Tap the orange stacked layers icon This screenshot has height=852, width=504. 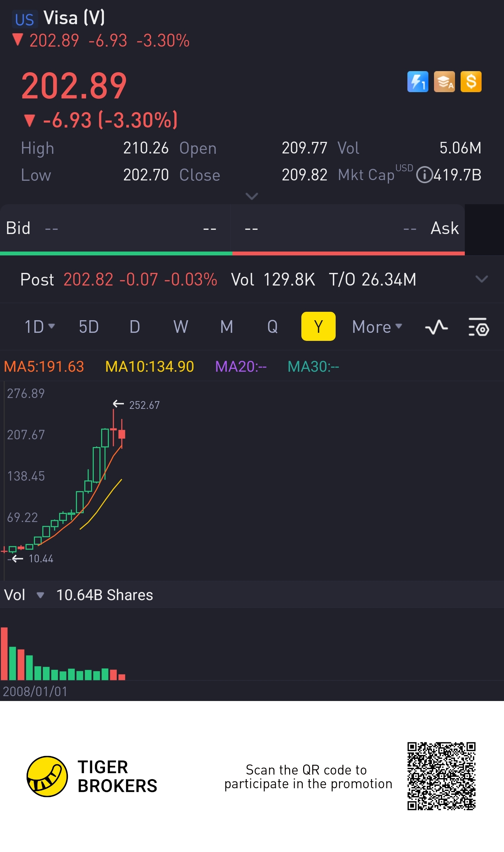(444, 82)
